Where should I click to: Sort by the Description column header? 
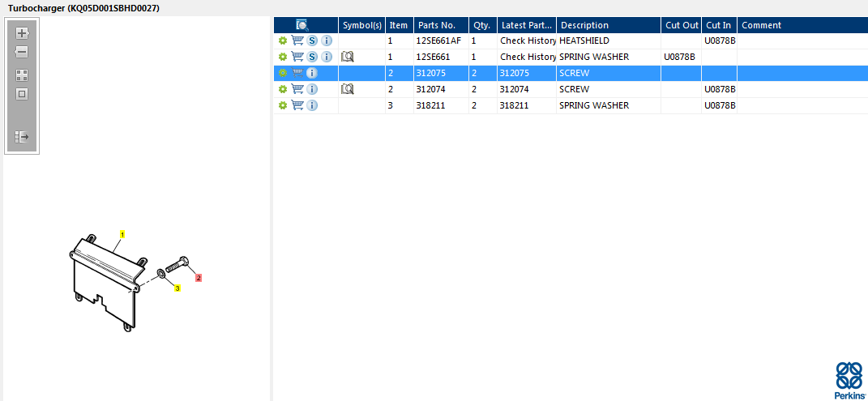click(x=609, y=25)
